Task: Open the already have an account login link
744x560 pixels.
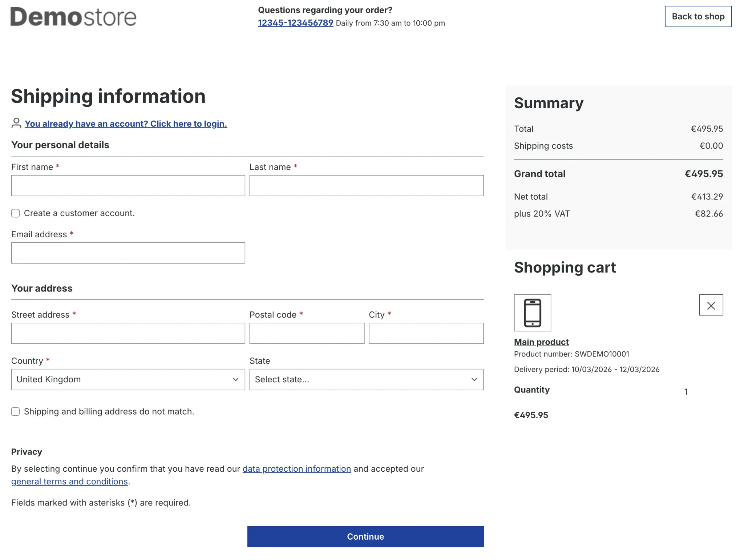Action: (x=126, y=124)
